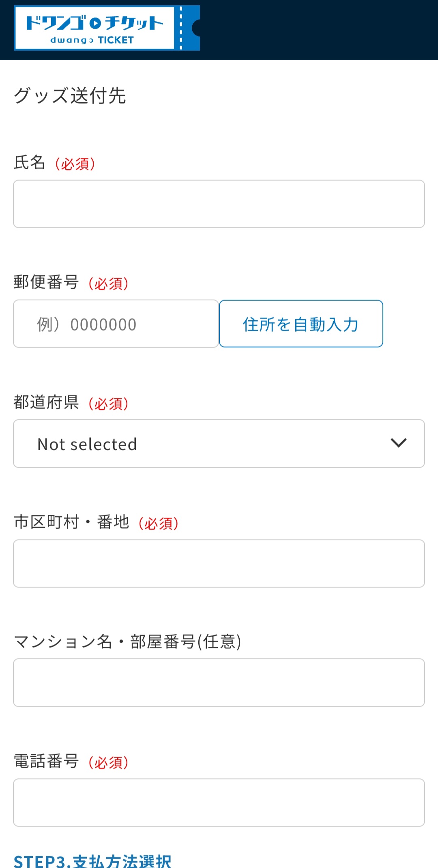438x868 pixels.
Task: Click the red 必須 marker beside 氏名
Action: [x=75, y=164]
